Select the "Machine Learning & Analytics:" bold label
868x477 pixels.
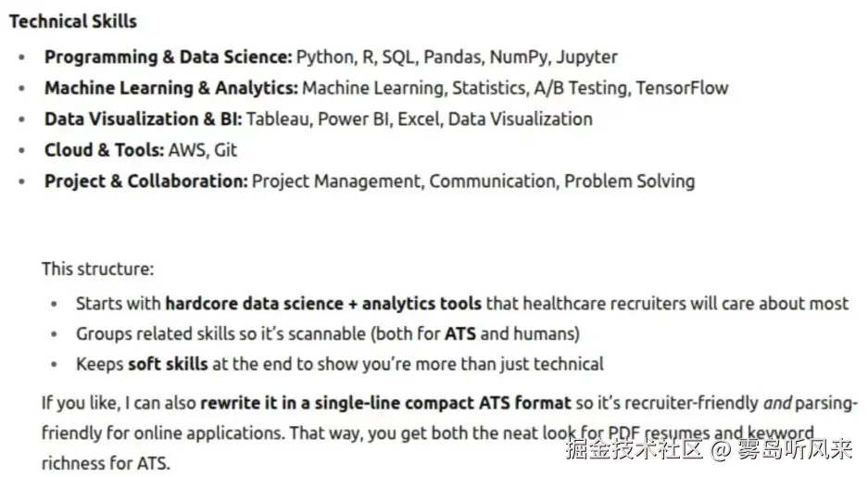170,88
